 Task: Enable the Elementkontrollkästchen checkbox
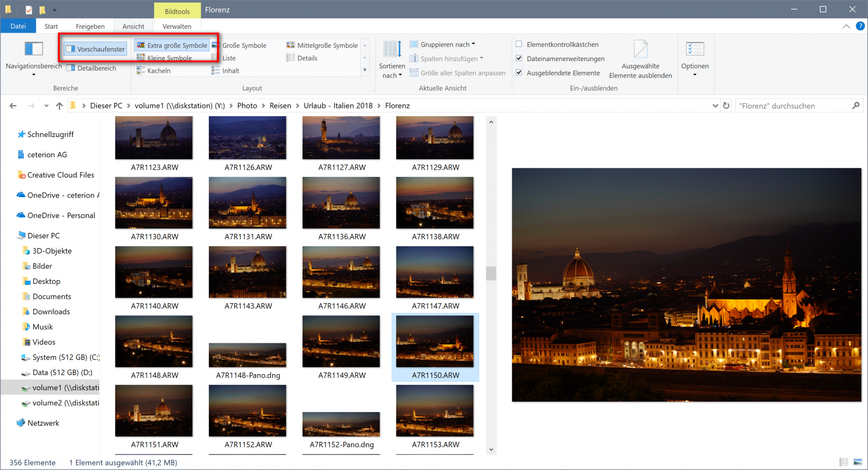click(x=519, y=44)
